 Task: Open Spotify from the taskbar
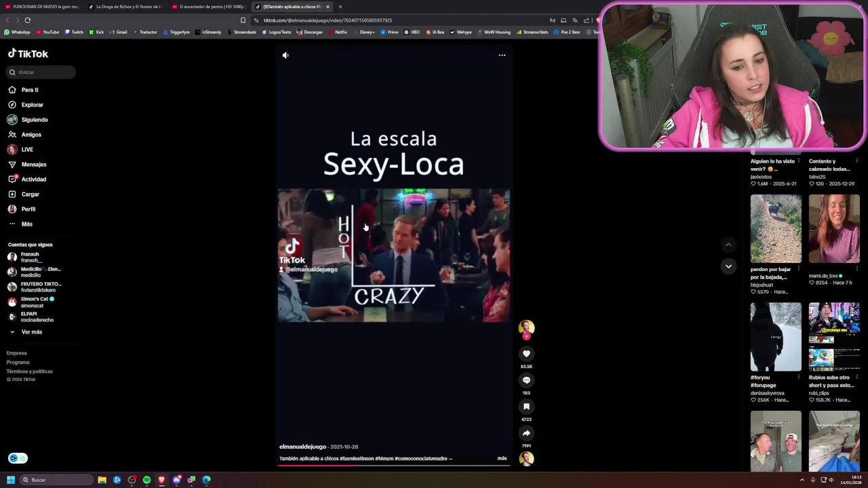(x=146, y=480)
